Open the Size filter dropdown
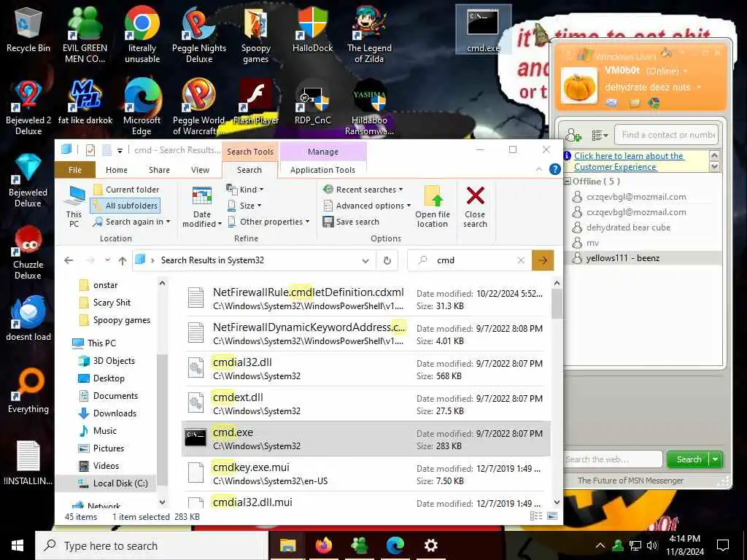 pyautogui.click(x=244, y=206)
